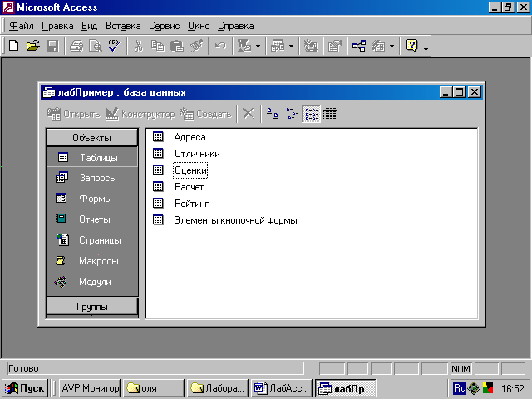Click the Создать button

tap(205, 114)
